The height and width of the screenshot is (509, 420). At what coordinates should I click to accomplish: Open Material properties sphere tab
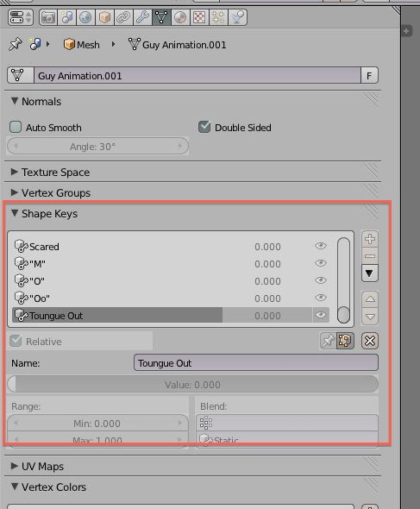pyautogui.click(x=180, y=17)
